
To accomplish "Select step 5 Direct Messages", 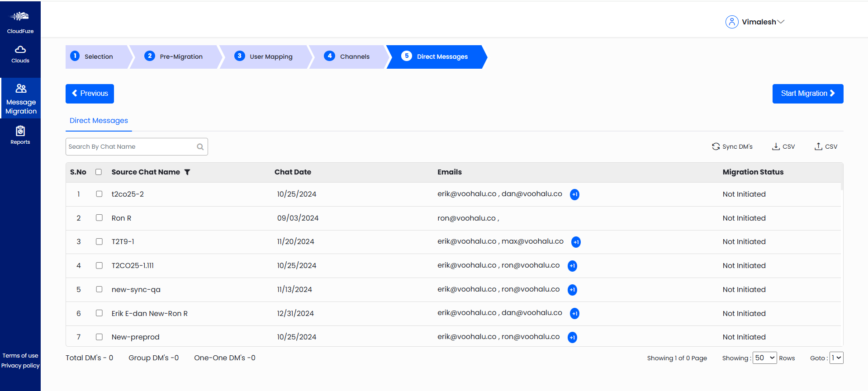I will click(436, 57).
